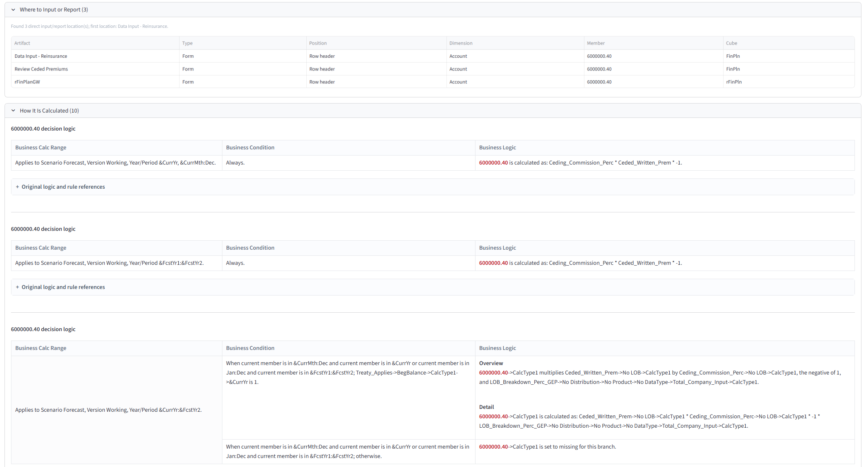Click Business Calc Range header in second table
The image size is (868, 467).
point(41,248)
